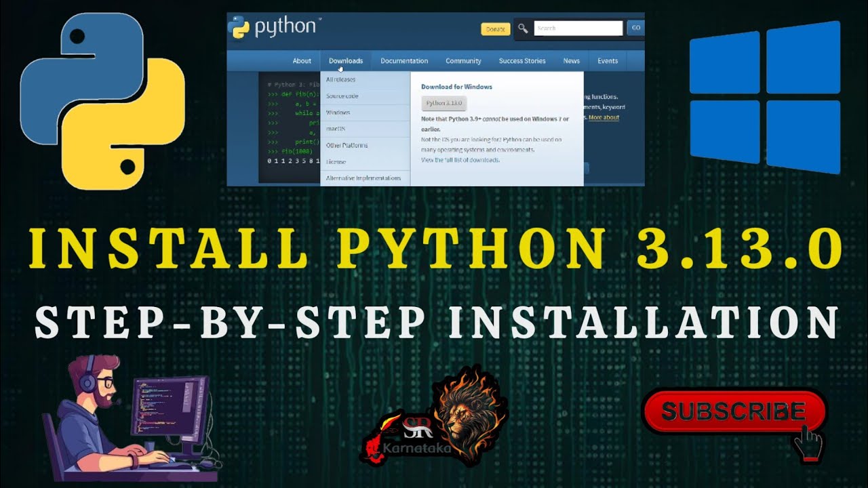This screenshot has height=488, width=868.
Task: Open the About menu
Action: (302, 61)
